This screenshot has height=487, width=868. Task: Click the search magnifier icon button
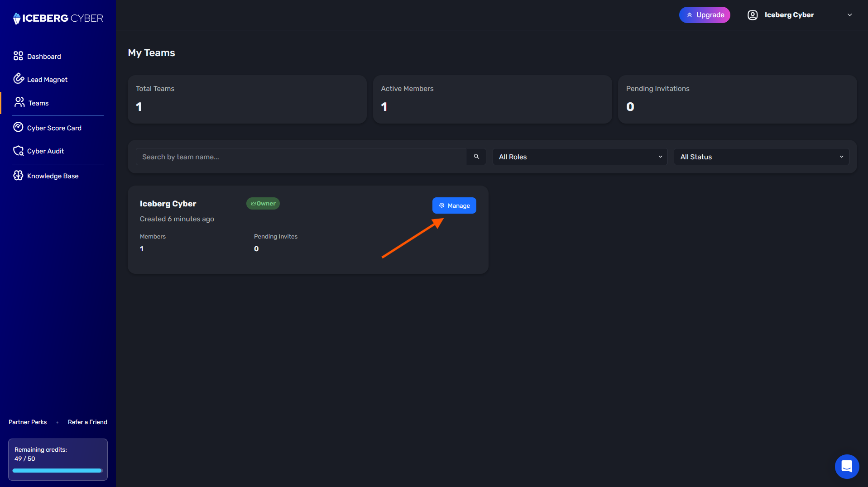(x=476, y=157)
